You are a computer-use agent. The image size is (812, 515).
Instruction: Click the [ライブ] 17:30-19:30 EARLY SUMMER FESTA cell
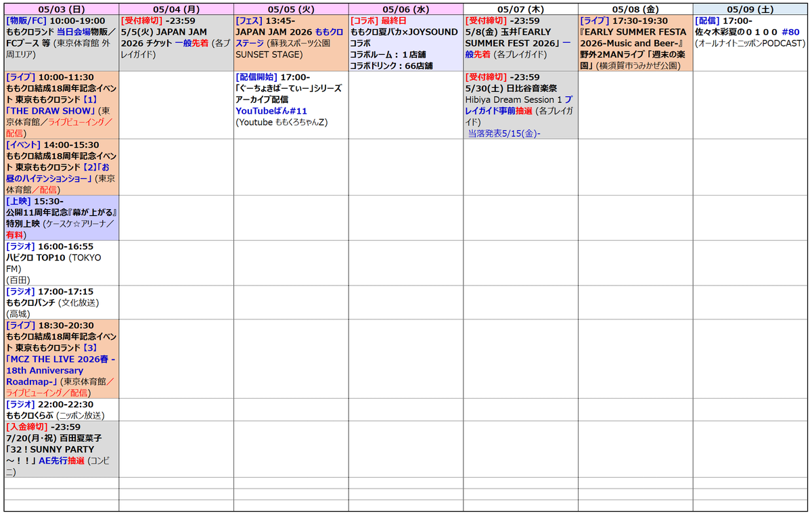(635, 43)
